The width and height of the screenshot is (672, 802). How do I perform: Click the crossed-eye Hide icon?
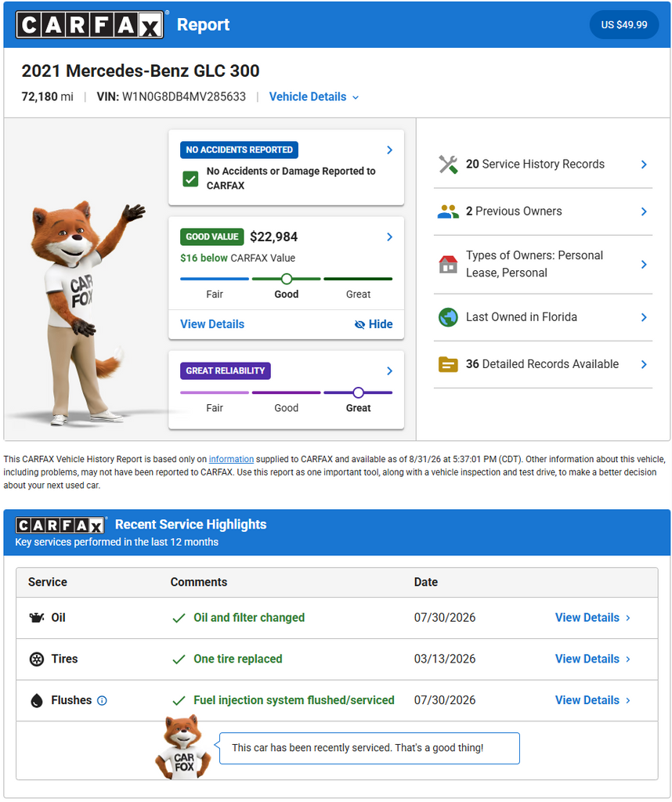[x=359, y=324]
